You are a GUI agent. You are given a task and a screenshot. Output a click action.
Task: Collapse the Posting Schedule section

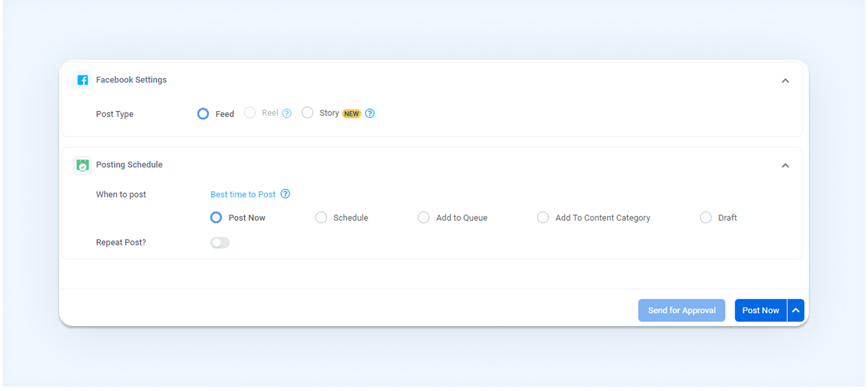pos(785,166)
